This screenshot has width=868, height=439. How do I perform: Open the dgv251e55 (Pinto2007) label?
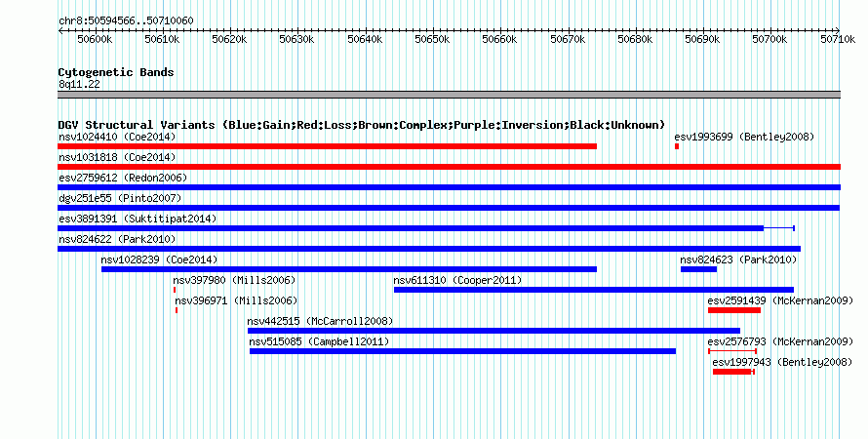click(x=120, y=198)
